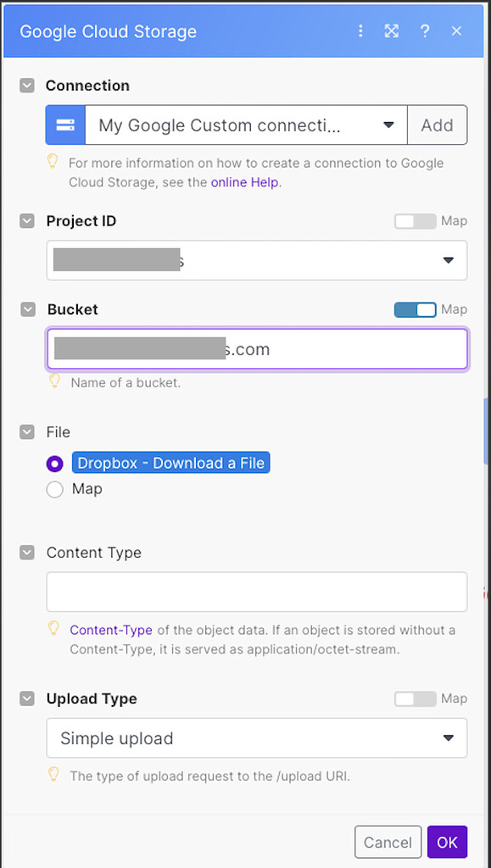Enable the Map toggle for Project ID

click(x=416, y=221)
